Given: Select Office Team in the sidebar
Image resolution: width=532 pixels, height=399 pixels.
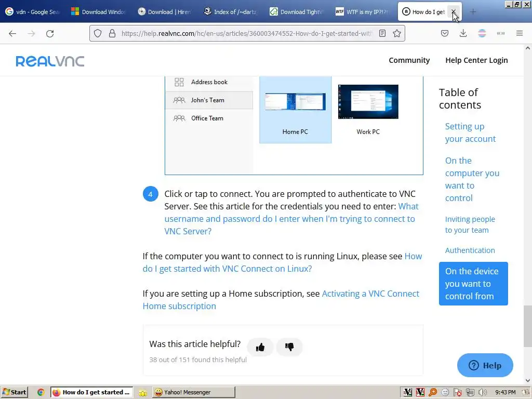Looking at the screenshot, I should pos(209,118).
